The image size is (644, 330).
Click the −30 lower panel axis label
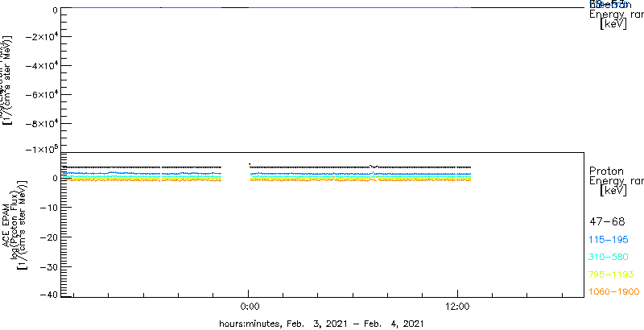48,266
